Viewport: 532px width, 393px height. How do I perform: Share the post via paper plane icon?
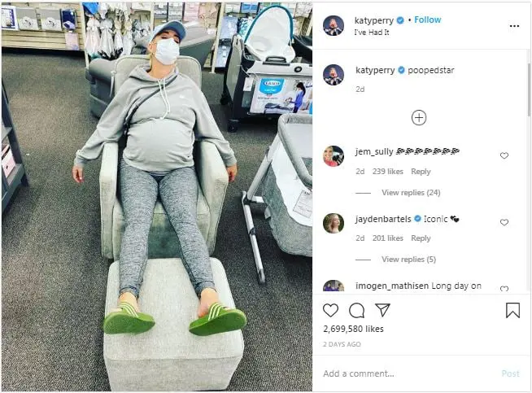382,310
